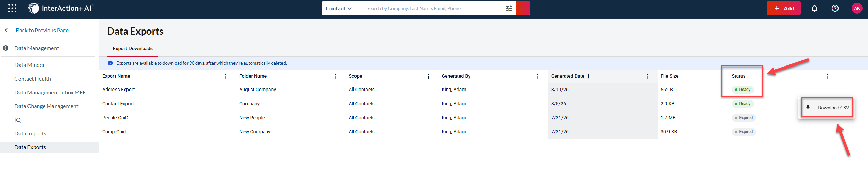
Task: Open the notifications bell
Action: coord(815,8)
